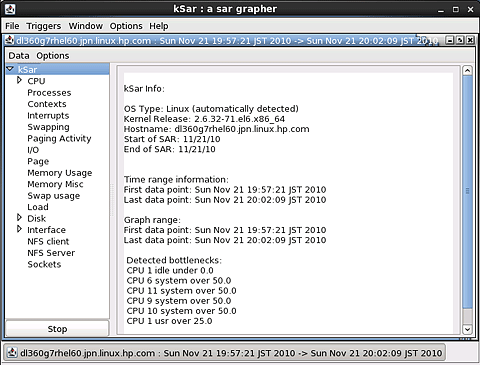The image size is (480, 365).
Task: Select Disk in the tree
Action: pos(36,218)
